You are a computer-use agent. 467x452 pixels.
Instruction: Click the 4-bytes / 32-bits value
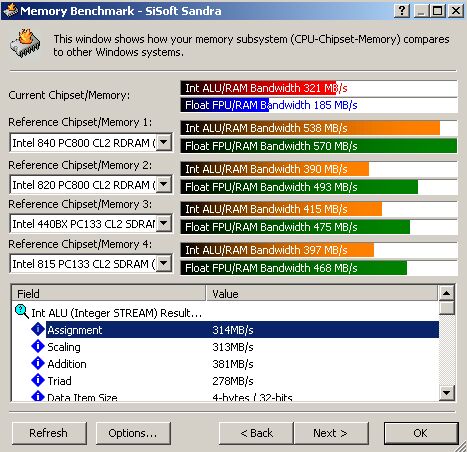[252, 397]
